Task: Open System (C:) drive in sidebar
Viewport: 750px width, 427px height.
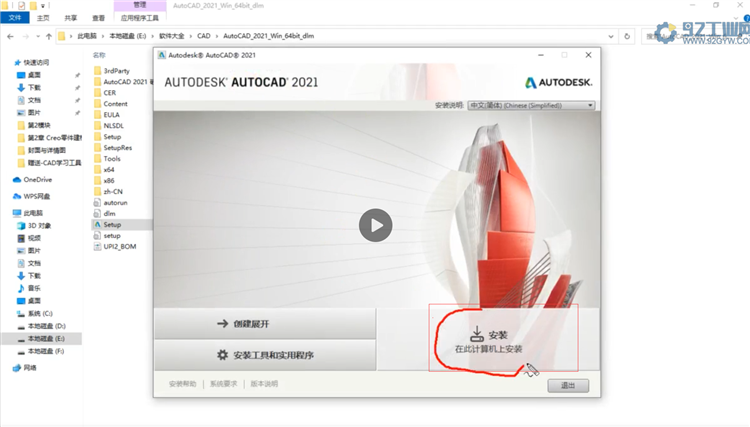Action: tap(40, 314)
